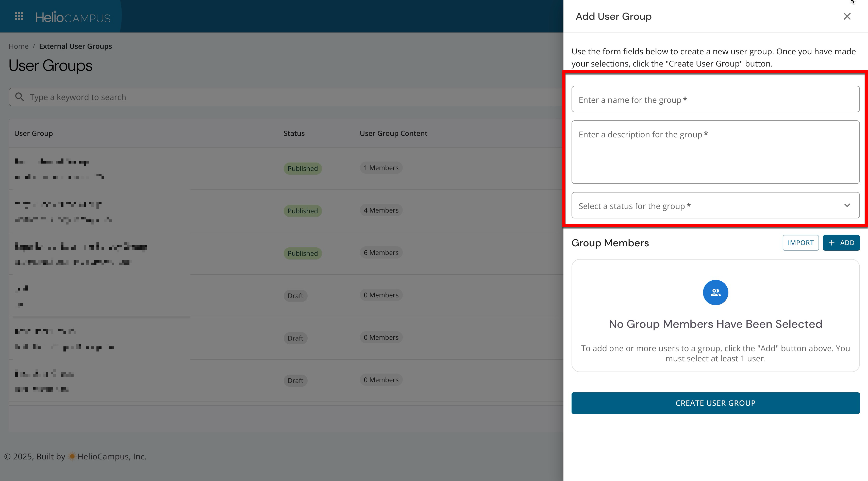
Task: Click External User Groups breadcrumb
Action: click(75, 46)
